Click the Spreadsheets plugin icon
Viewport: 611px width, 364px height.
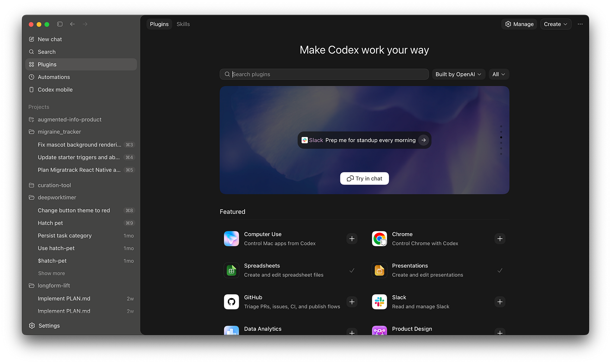coord(232,270)
